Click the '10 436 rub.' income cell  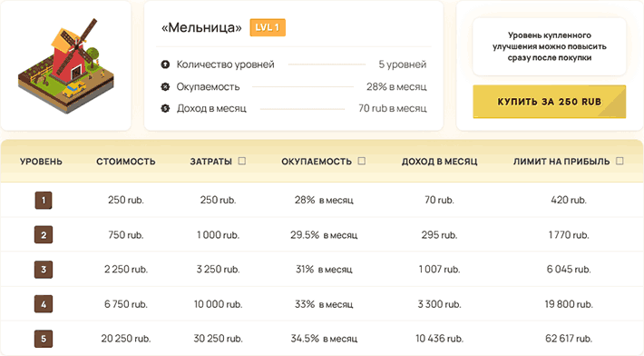tap(440, 339)
